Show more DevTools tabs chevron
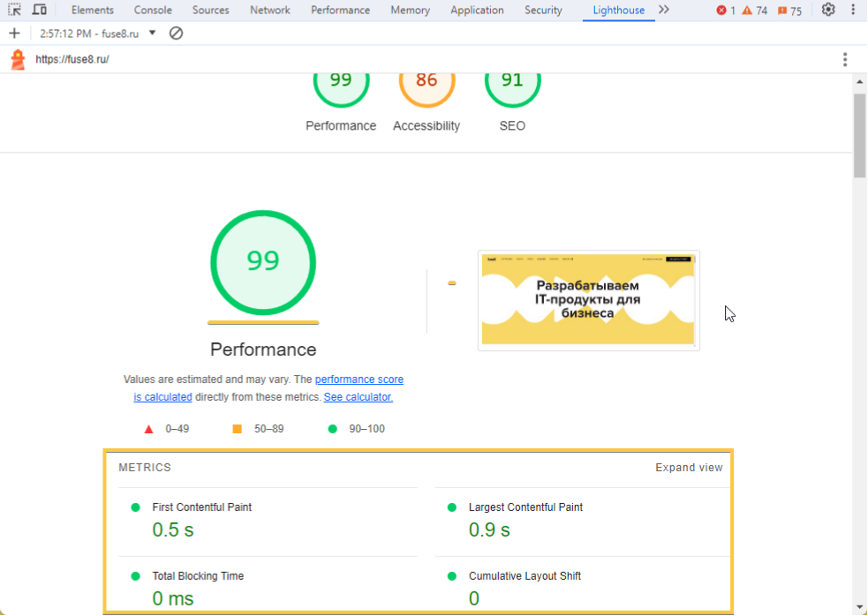This screenshot has width=868, height=616. coord(664,10)
